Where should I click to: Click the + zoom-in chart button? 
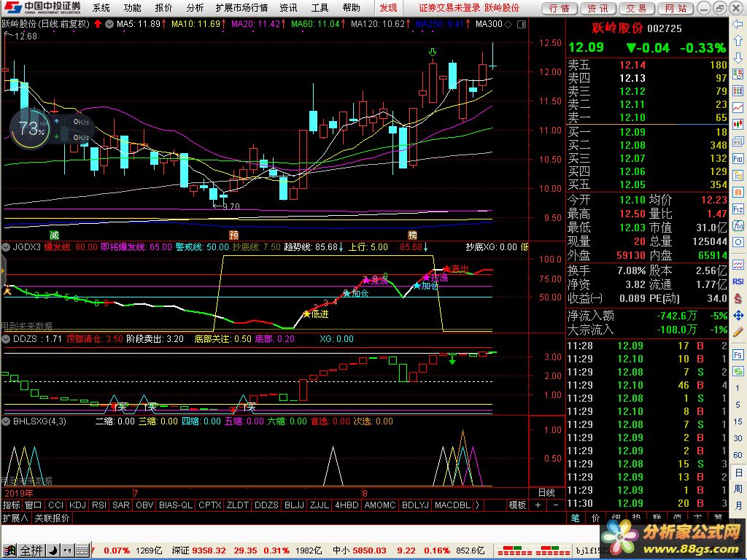coord(538,505)
